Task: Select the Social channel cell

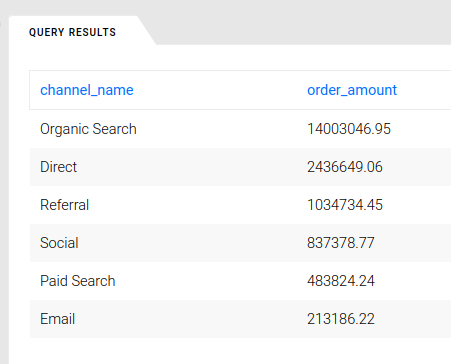Action: tap(59, 243)
